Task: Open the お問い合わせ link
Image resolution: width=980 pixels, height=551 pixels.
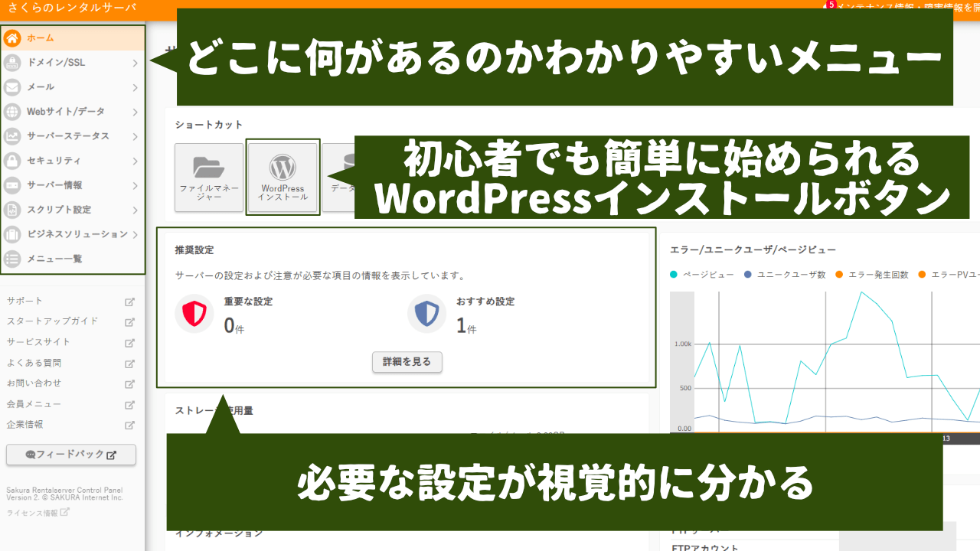Action: [x=34, y=383]
